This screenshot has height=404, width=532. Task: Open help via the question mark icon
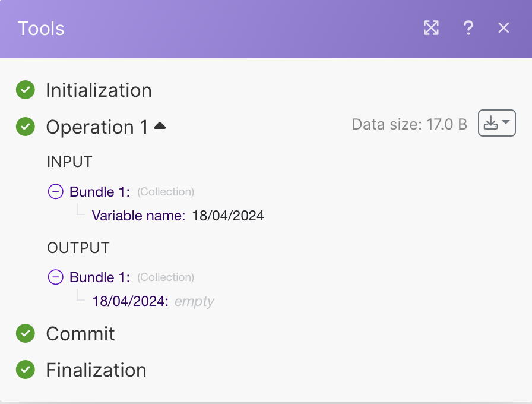click(x=468, y=28)
